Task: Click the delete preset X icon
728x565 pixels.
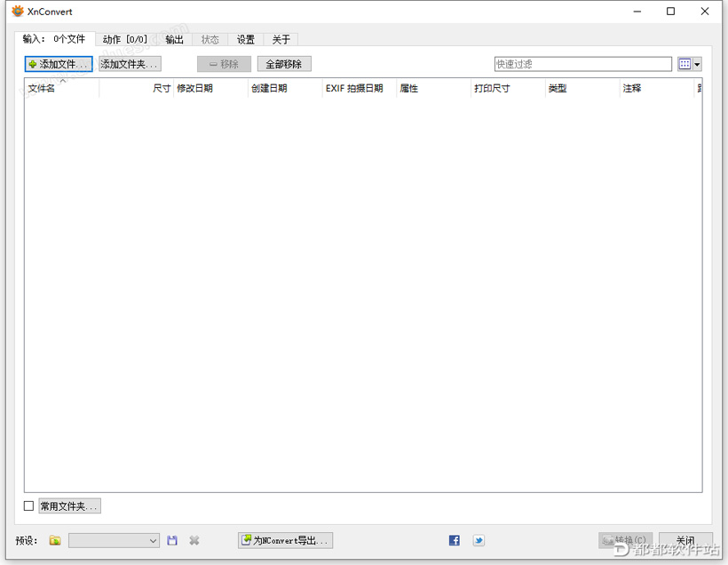Action: tap(194, 540)
